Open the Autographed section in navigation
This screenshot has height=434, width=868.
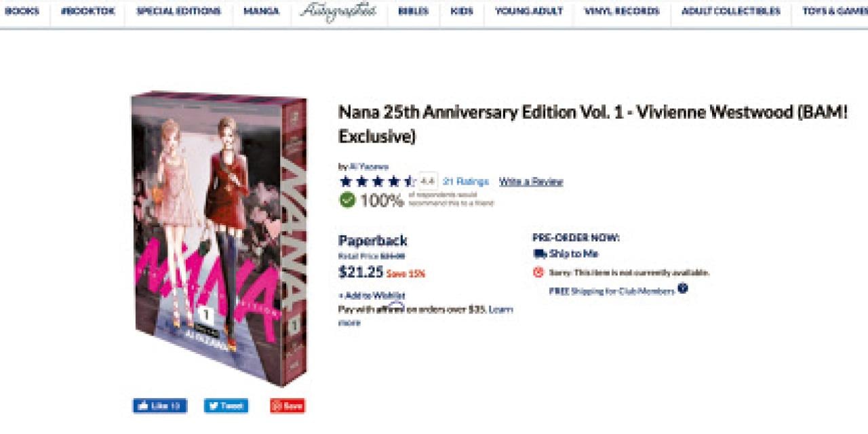338,12
